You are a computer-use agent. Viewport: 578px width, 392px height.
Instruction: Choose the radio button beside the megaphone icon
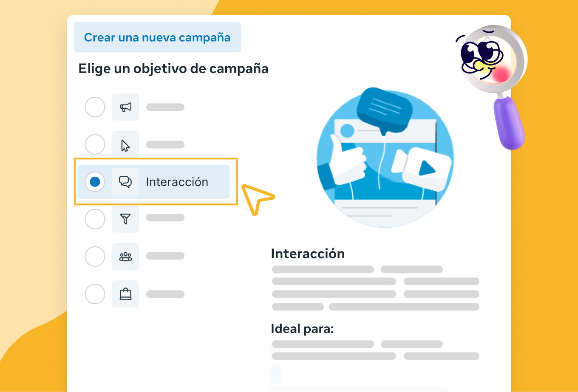(x=95, y=107)
